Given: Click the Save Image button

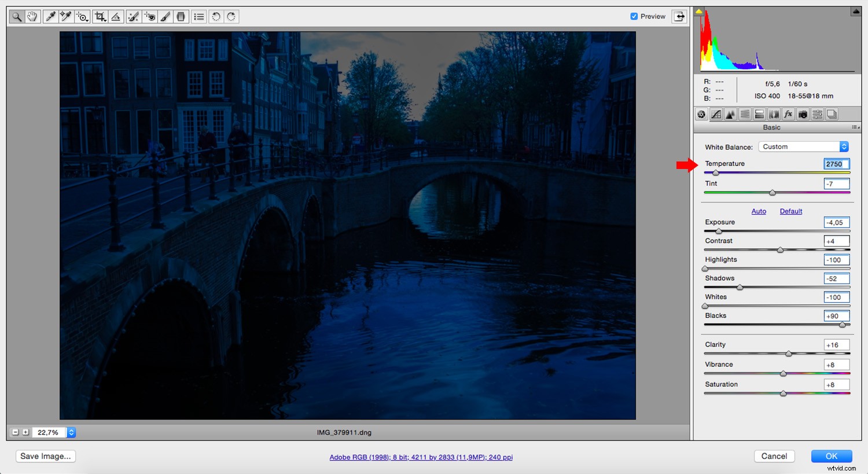Looking at the screenshot, I should (45, 456).
